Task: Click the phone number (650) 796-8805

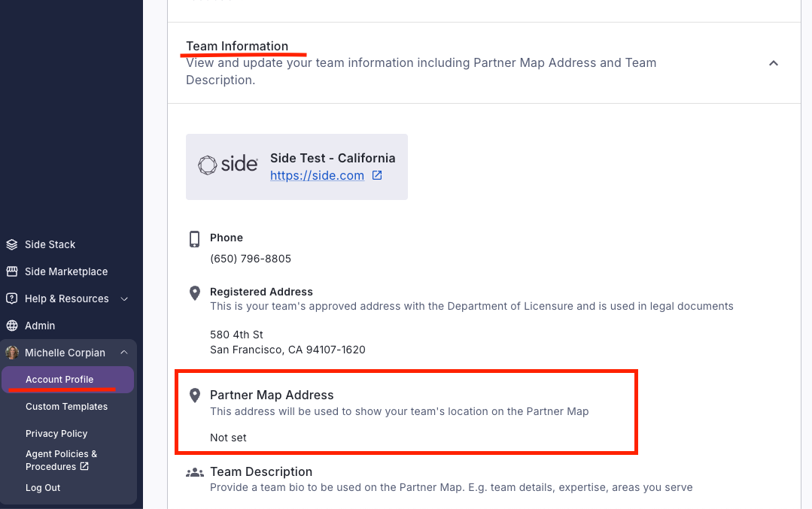Action: pos(251,259)
